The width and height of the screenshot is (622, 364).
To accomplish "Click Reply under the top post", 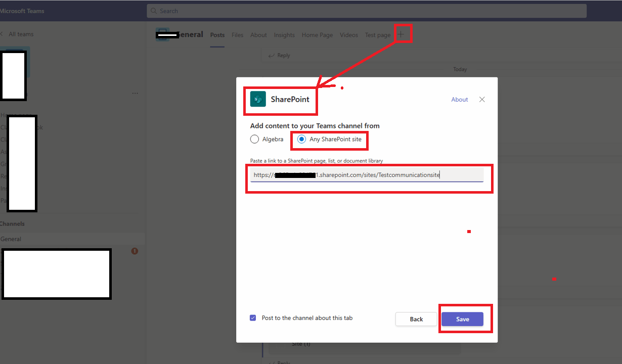I will coord(279,55).
